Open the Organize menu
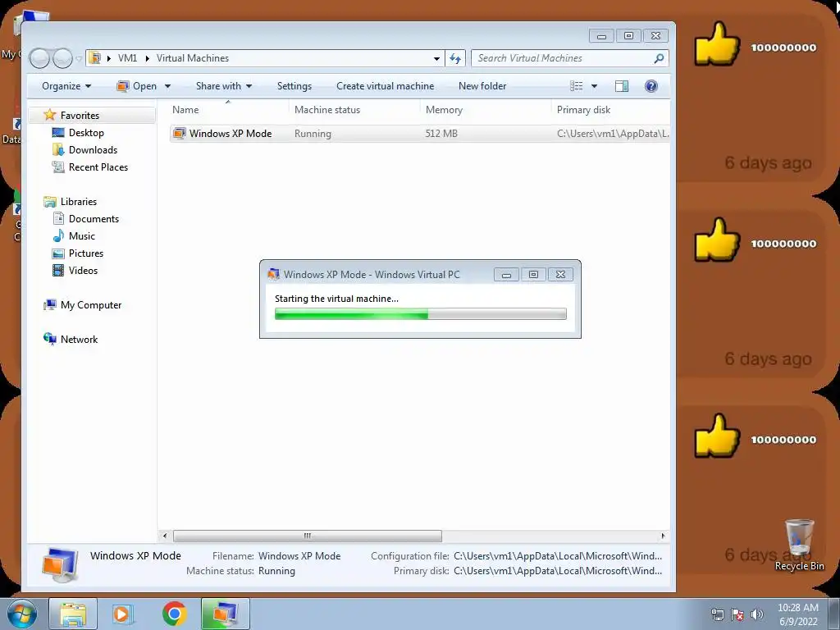The image size is (840, 630). click(66, 86)
